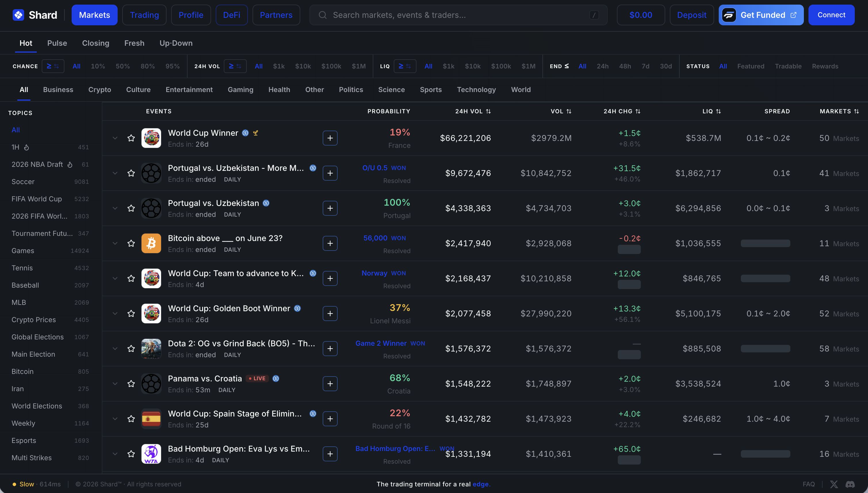Click the Bitcoin event thumbnail icon
Viewport: 868px width, 493px height.
pyautogui.click(x=151, y=243)
